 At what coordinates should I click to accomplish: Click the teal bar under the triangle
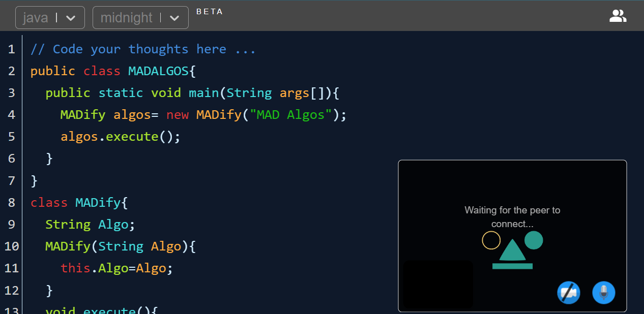click(x=512, y=266)
